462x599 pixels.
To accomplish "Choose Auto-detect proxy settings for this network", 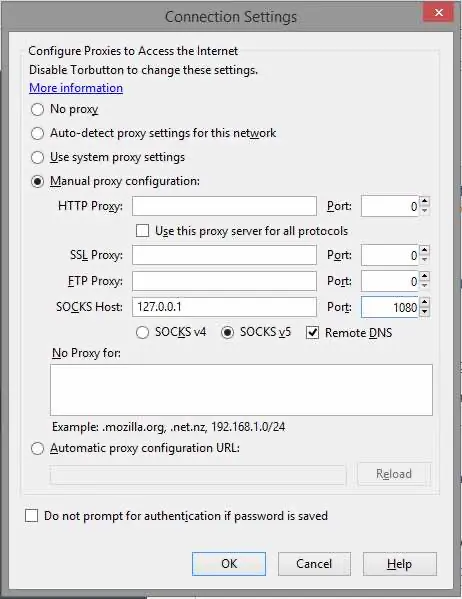I will [37, 133].
